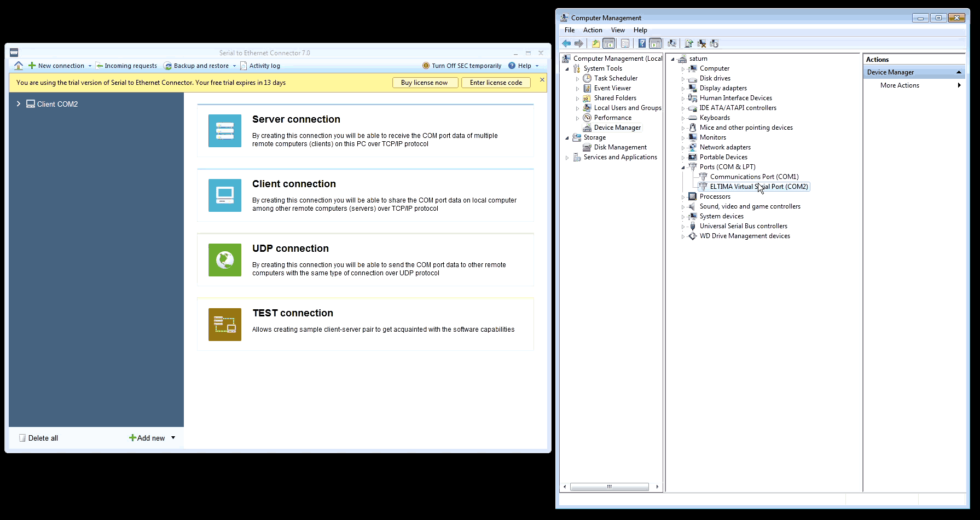
Task: Select Performance in the console tree
Action: click(612, 118)
